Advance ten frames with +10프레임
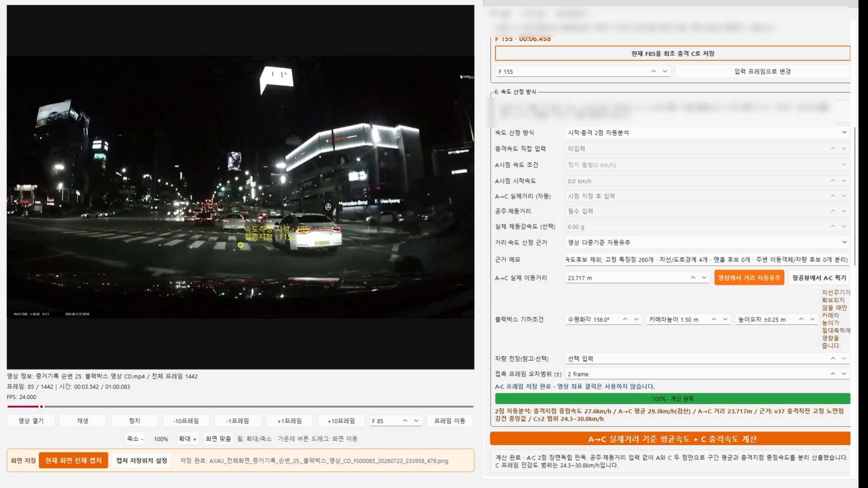This screenshot has width=868, height=488. [x=341, y=421]
